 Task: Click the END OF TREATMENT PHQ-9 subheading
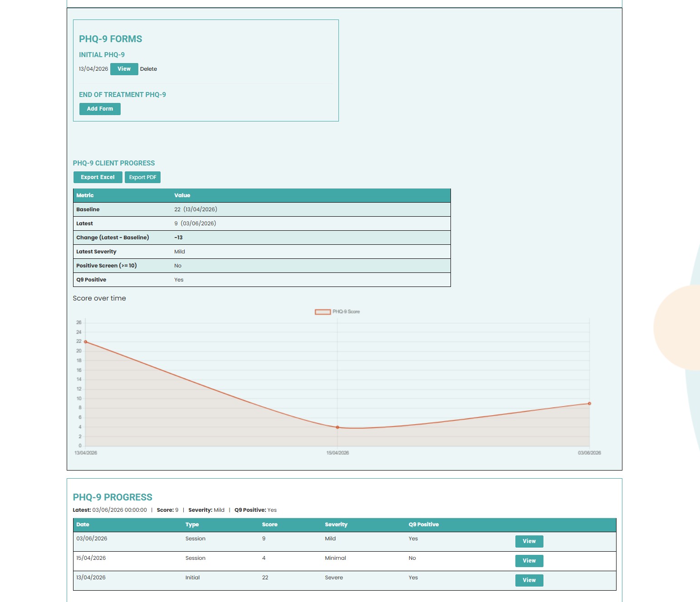point(122,95)
